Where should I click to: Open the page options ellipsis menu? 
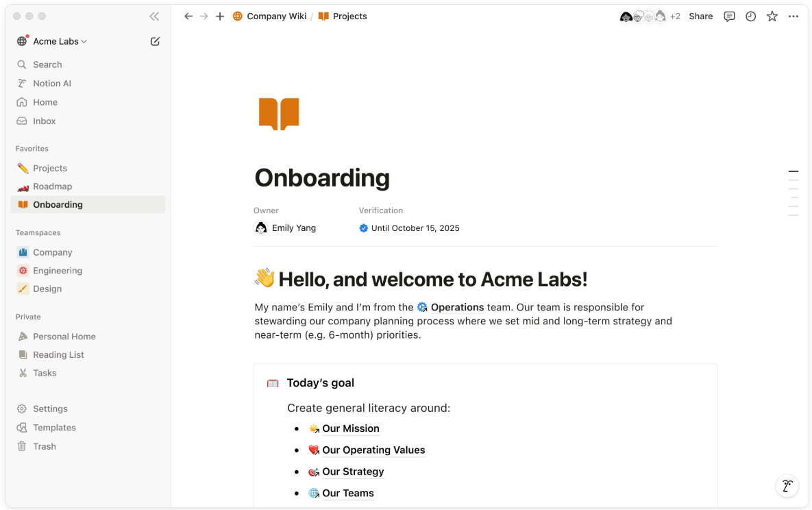(x=793, y=16)
